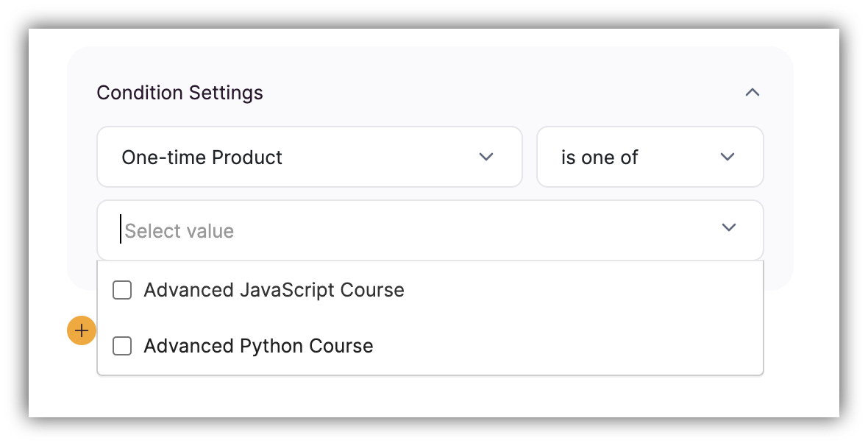This screenshot has width=868, height=446.
Task: Click the 'One-time Product' label text
Action: [202, 157]
